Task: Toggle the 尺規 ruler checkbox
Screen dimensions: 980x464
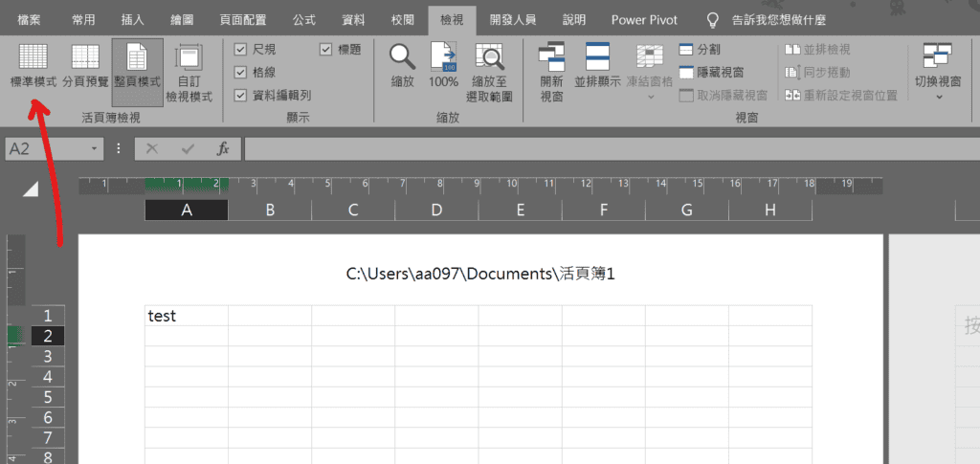Action: pyautogui.click(x=240, y=50)
